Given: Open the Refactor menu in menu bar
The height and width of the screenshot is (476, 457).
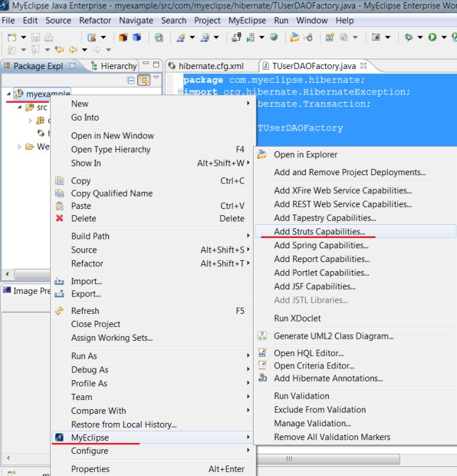Looking at the screenshot, I should pyautogui.click(x=95, y=20).
